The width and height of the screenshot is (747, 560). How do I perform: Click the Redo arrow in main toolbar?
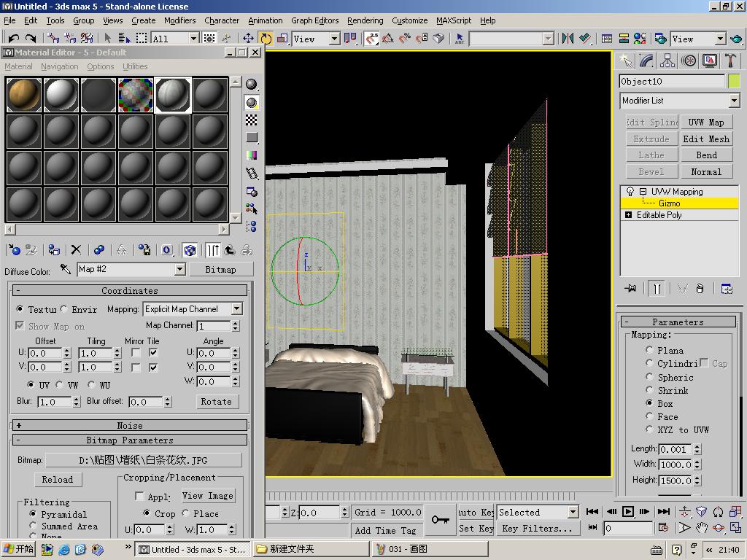click(x=31, y=38)
